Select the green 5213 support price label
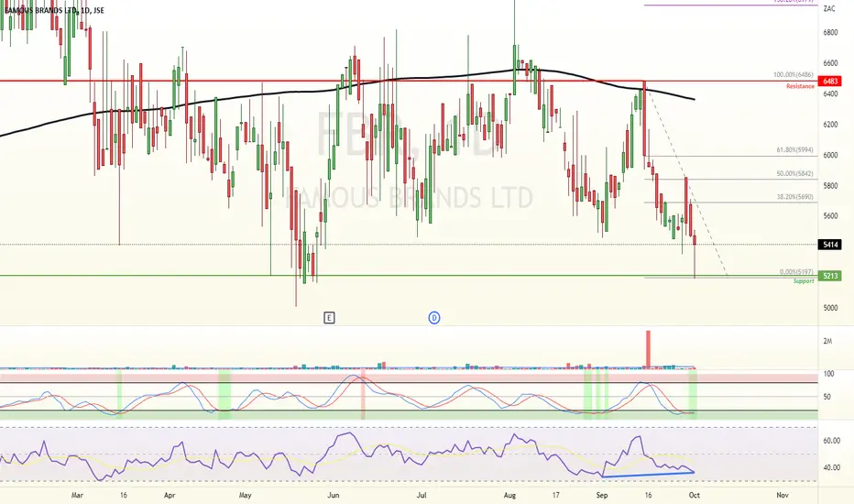 (x=830, y=276)
